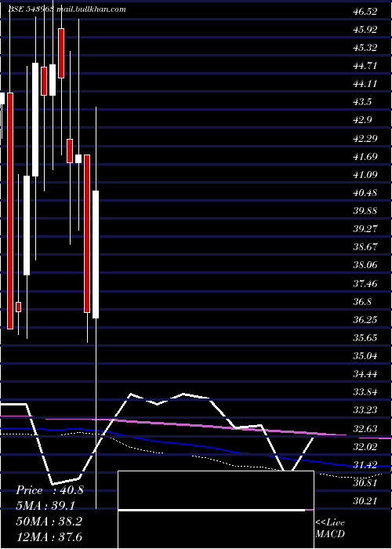The width and height of the screenshot is (392, 549).
Task: Select the 39.88 price label
Action: pyautogui.click(x=365, y=210)
